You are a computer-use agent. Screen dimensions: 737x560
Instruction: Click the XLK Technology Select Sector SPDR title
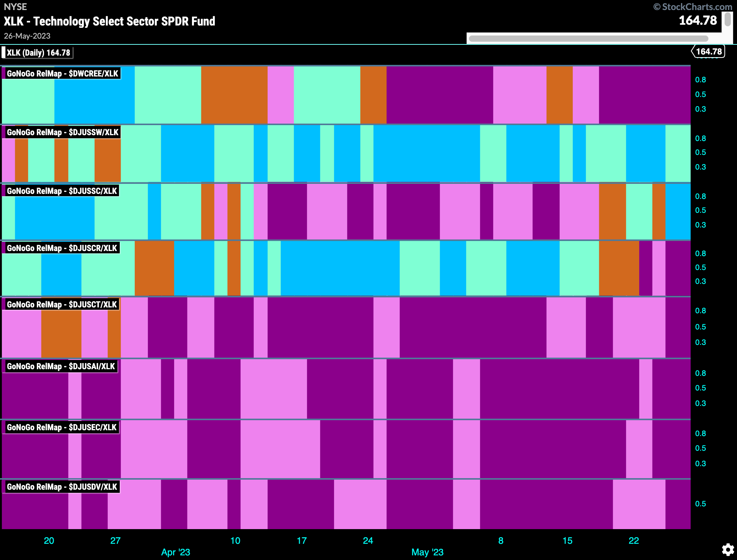pos(109,21)
